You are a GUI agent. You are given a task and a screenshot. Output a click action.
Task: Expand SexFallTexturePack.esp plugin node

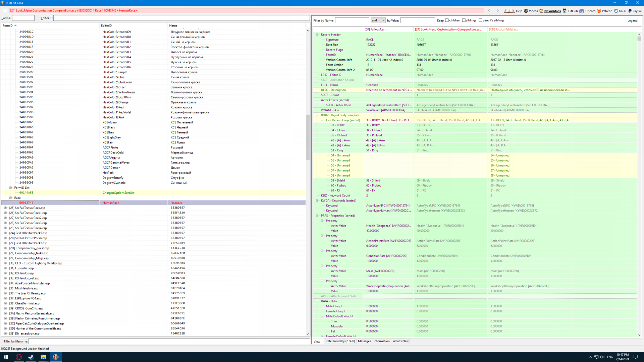click(5, 208)
